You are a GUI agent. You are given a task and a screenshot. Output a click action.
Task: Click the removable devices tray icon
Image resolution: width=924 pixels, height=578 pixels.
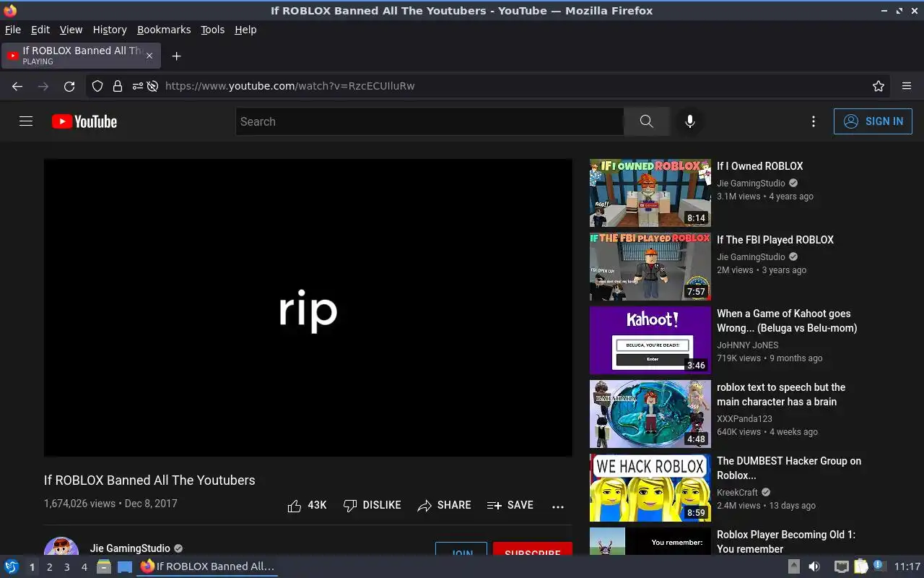pyautogui.click(x=793, y=567)
